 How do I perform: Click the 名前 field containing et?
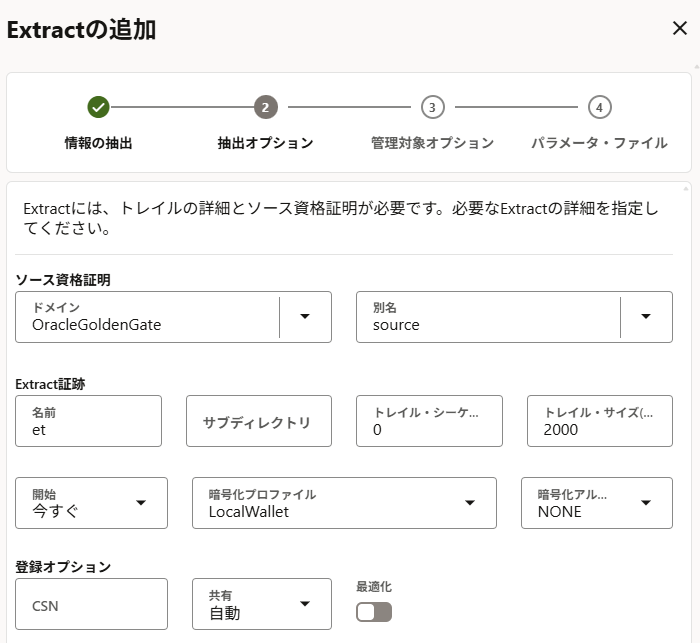[89, 421]
